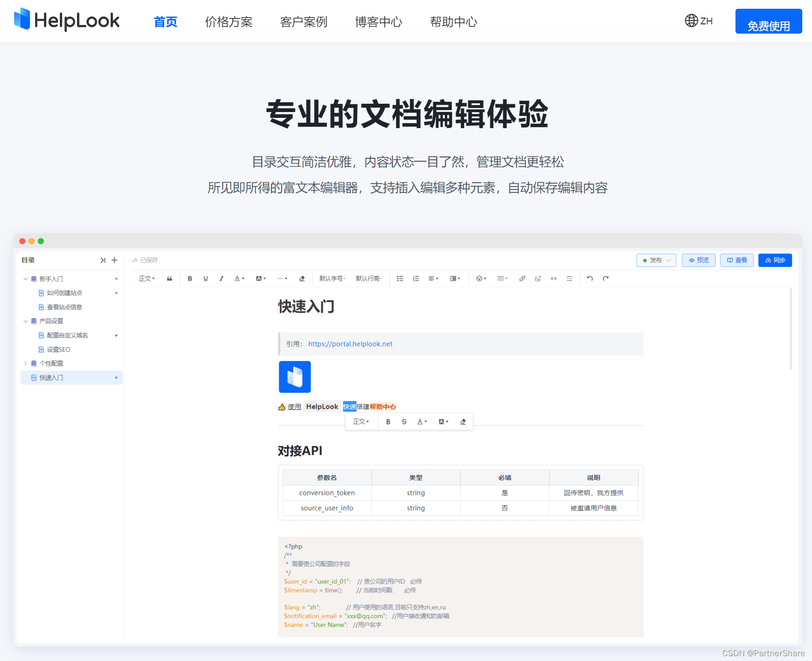Go to 客户案例 page
The height and width of the screenshot is (661, 812).
pos(304,22)
